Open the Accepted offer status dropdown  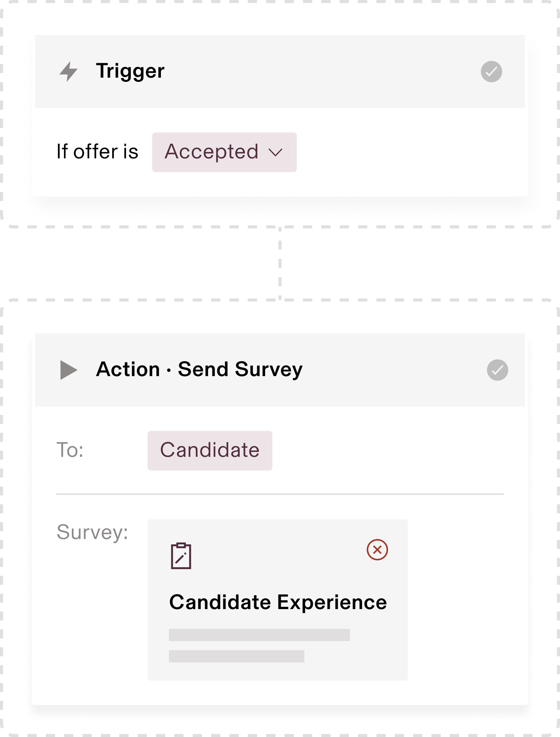click(224, 152)
